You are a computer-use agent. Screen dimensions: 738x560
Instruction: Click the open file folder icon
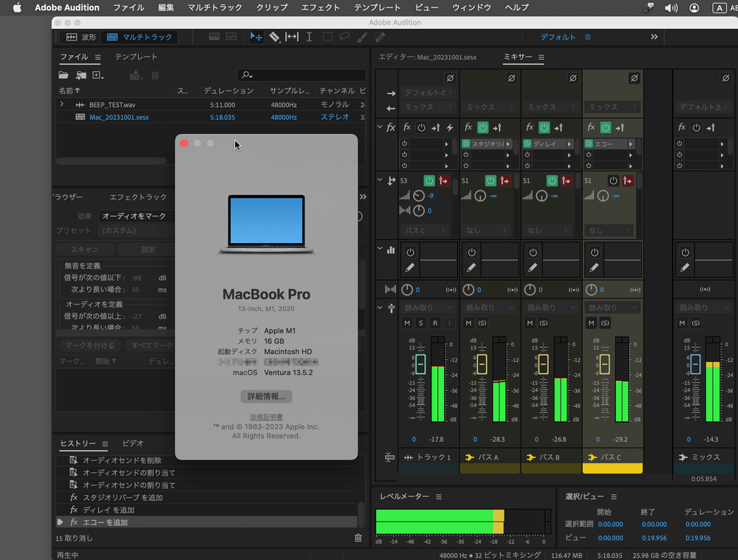click(64, 75)
